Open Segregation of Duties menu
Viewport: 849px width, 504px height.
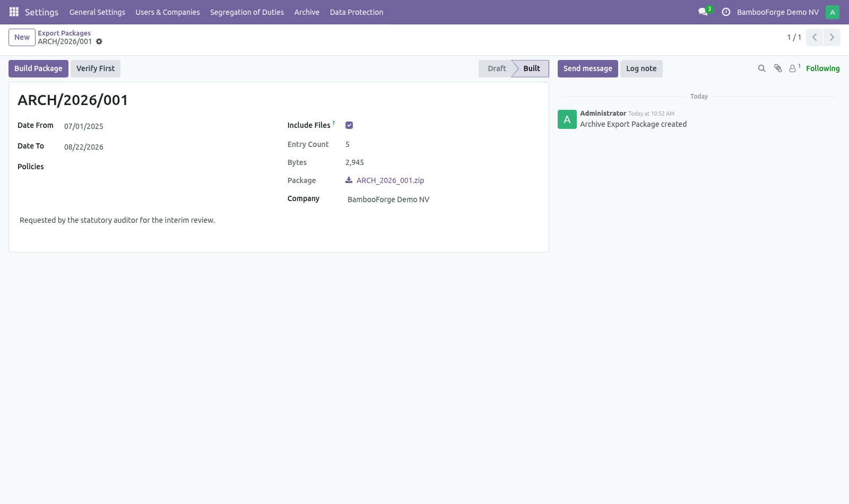pos(247,12)
